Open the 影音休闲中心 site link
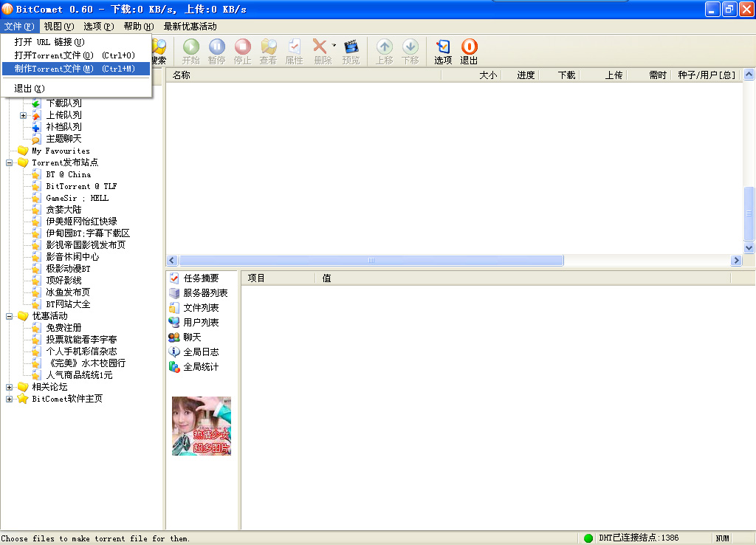 [72, 257]
